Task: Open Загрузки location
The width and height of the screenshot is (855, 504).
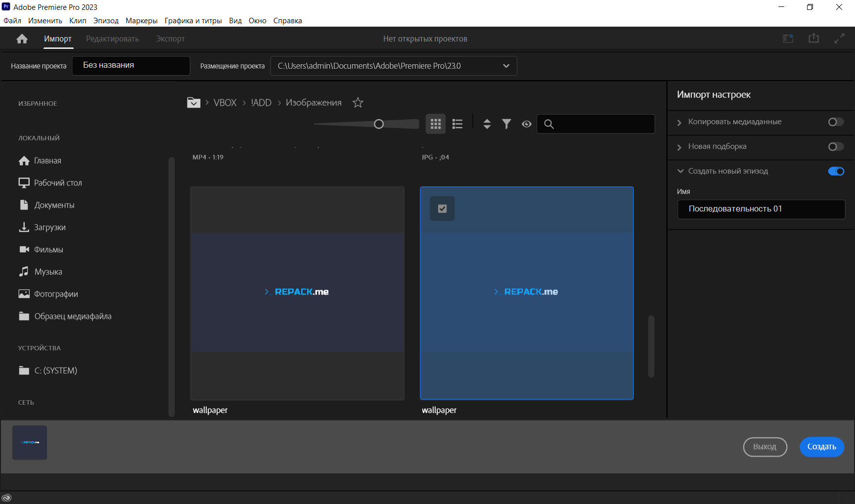Action: click(x=42, y=227)
